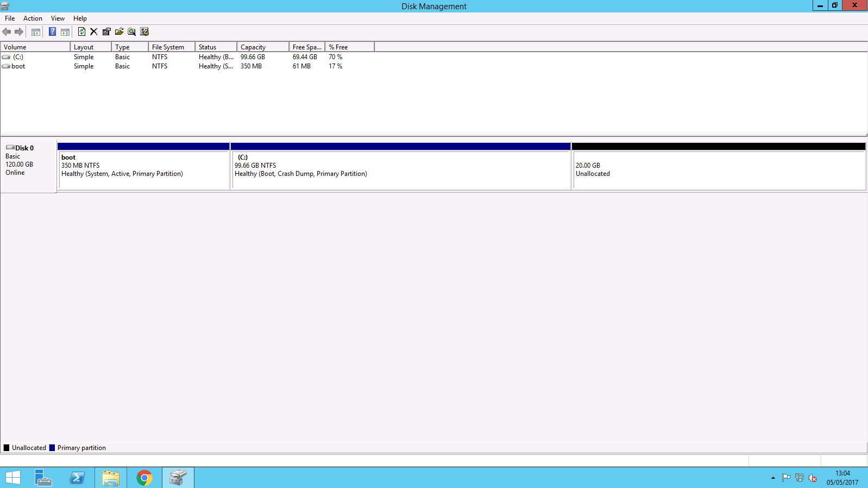
Task: Select the boot 350 MB NTFS partition block
Action: pos(144,166)
